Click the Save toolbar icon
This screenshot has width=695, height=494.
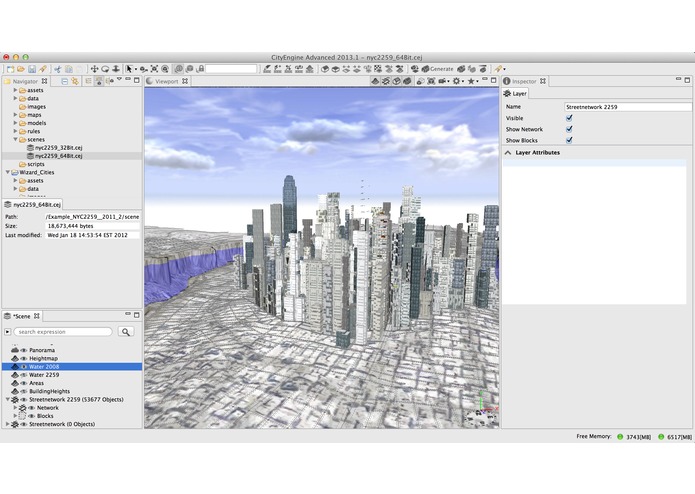pyautogui.click(x=32, y=69)
